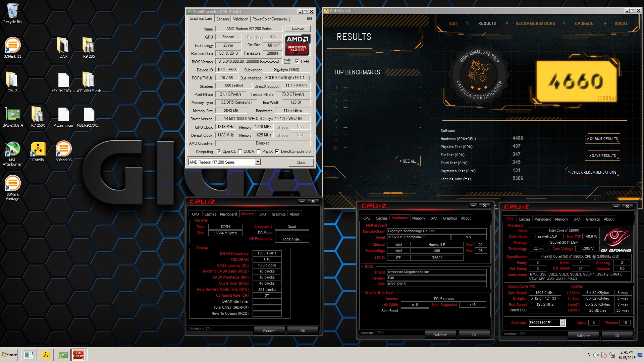This screenshot has height=362, width=644.
Task: Open the XFX.R9270X file icon
Action: coord(63,82)
